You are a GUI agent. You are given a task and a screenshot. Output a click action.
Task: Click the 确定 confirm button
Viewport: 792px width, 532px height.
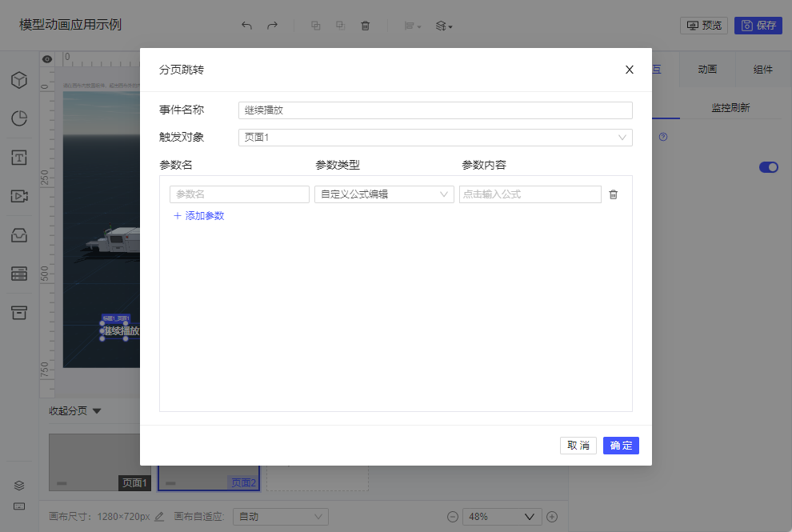coord(621,446)
